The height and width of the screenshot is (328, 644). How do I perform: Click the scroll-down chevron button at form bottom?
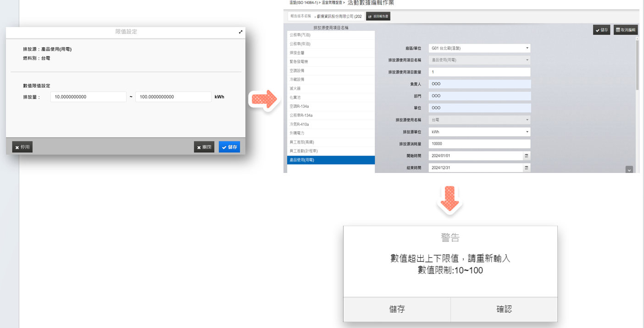pos(629,170)
